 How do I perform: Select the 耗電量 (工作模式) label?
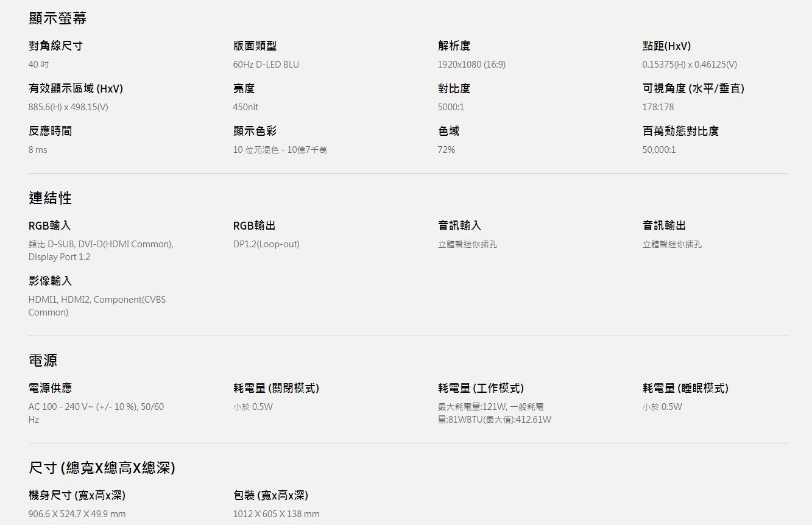click(481, 388)
